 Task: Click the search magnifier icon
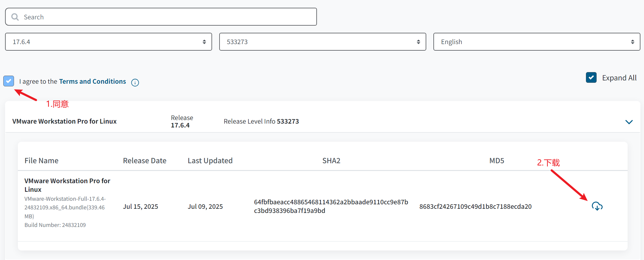pos(15,17)
